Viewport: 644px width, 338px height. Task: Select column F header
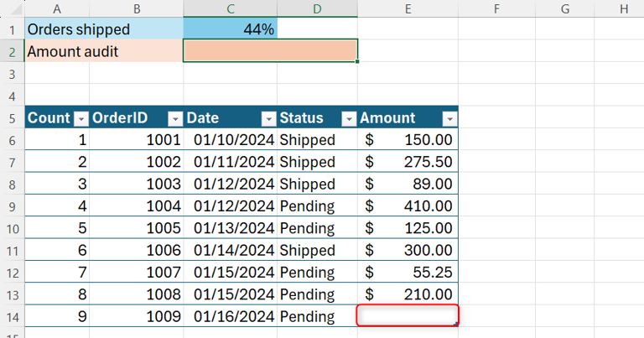496,8
